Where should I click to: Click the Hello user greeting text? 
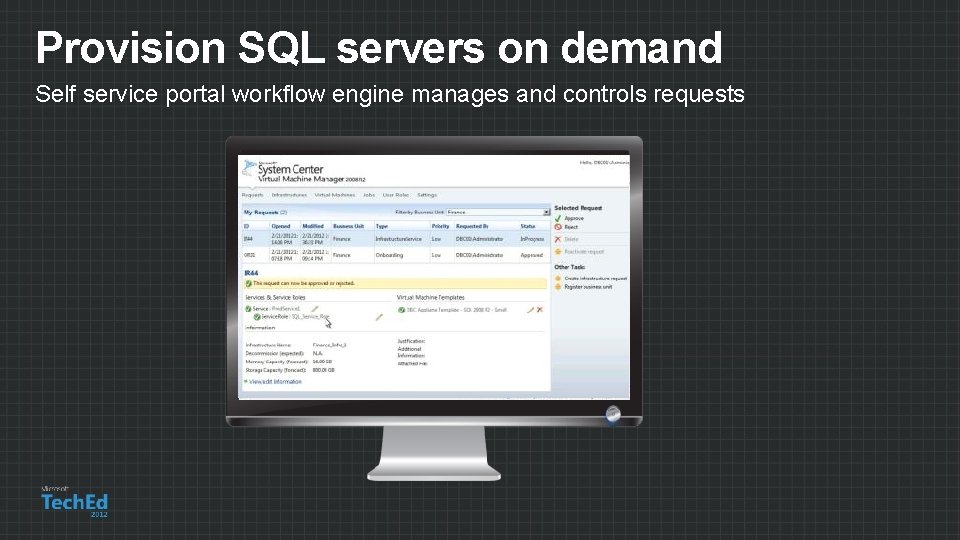click(604, 162)
